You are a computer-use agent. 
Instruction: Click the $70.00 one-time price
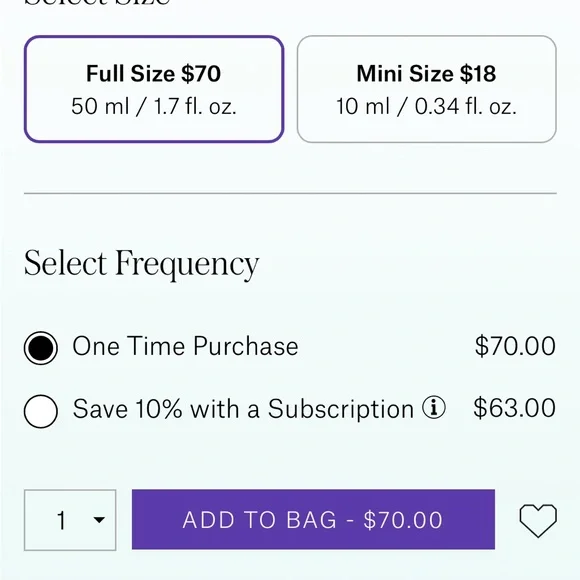515,346
